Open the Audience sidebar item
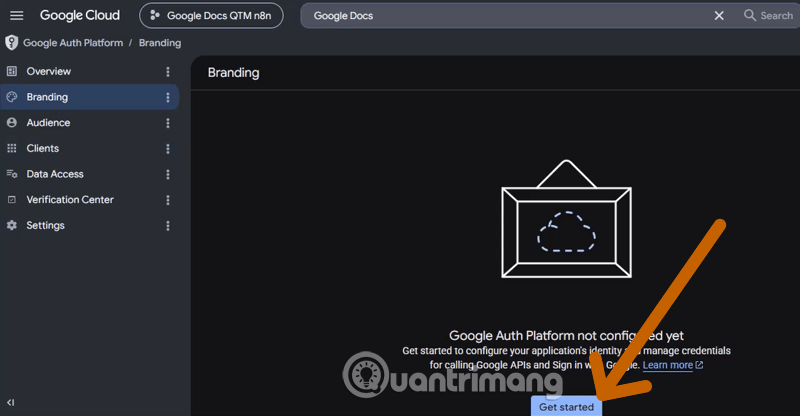This screenshot has width=800, height=416. point(89,123)
